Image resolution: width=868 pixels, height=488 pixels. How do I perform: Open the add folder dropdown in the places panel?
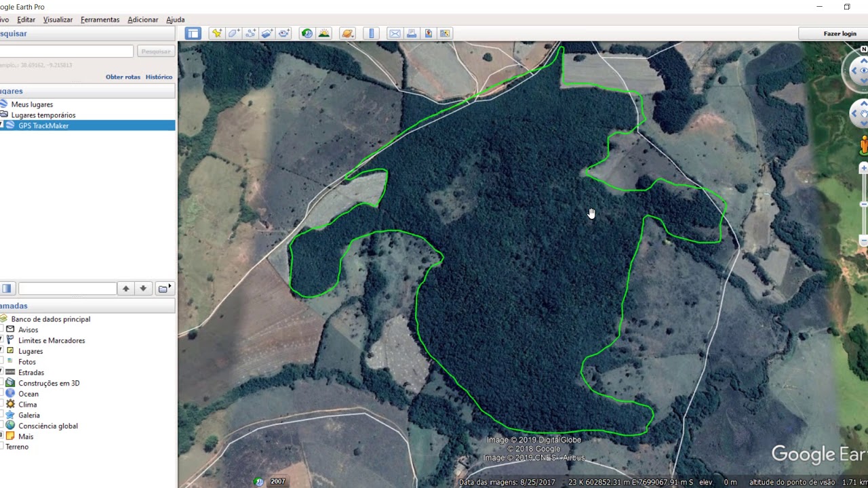pyautogui.click(x=164, y=289)
